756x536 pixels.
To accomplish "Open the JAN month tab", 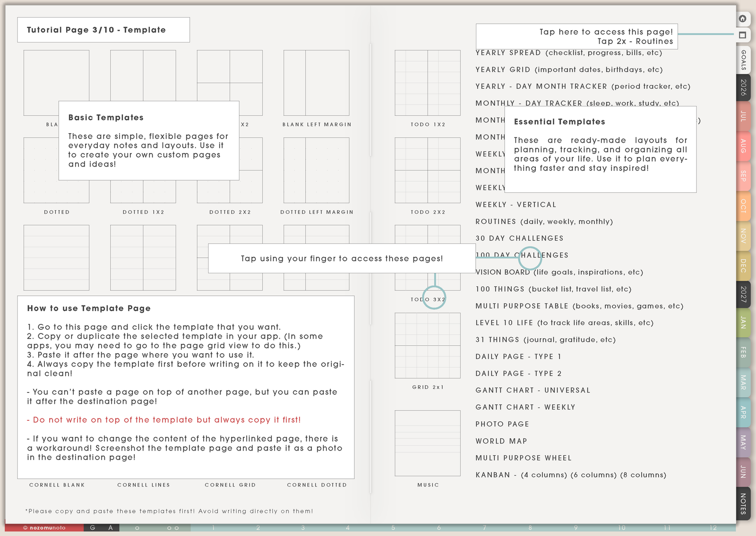I will pyautogui.click(x=743, y=323).
